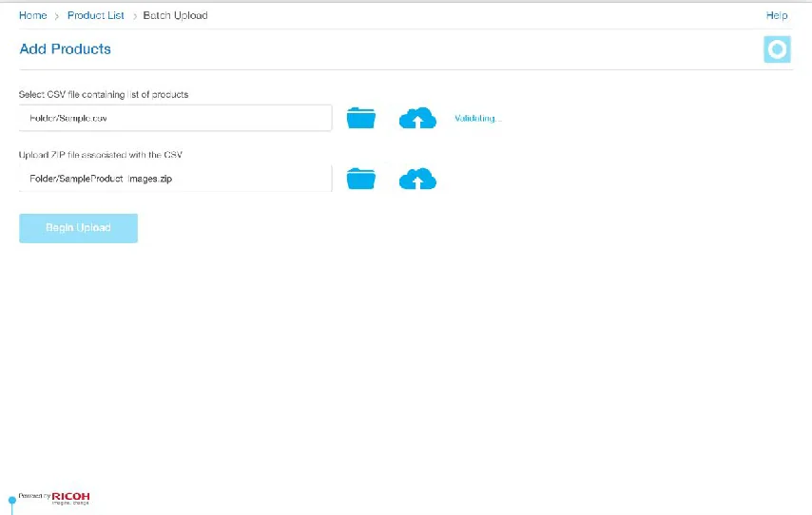The height and width of the screenshot is (515, 812).
Task: Click the Begin Upload button
Action: 78,228
